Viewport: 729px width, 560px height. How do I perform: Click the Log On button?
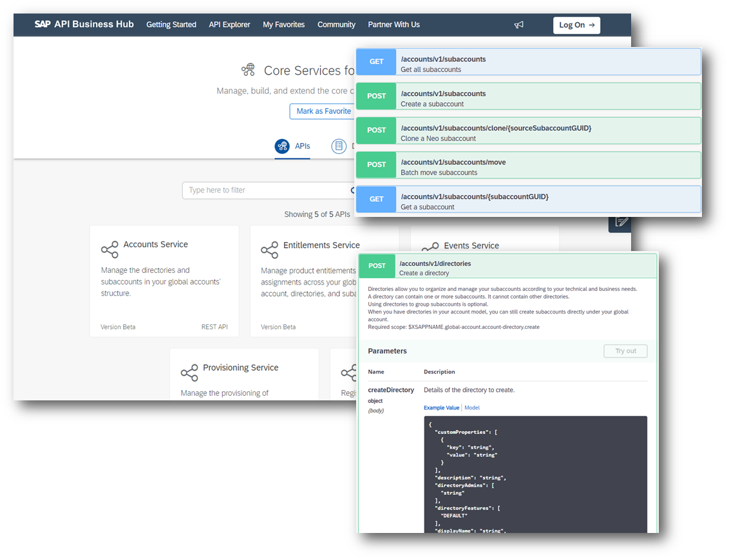576,25
